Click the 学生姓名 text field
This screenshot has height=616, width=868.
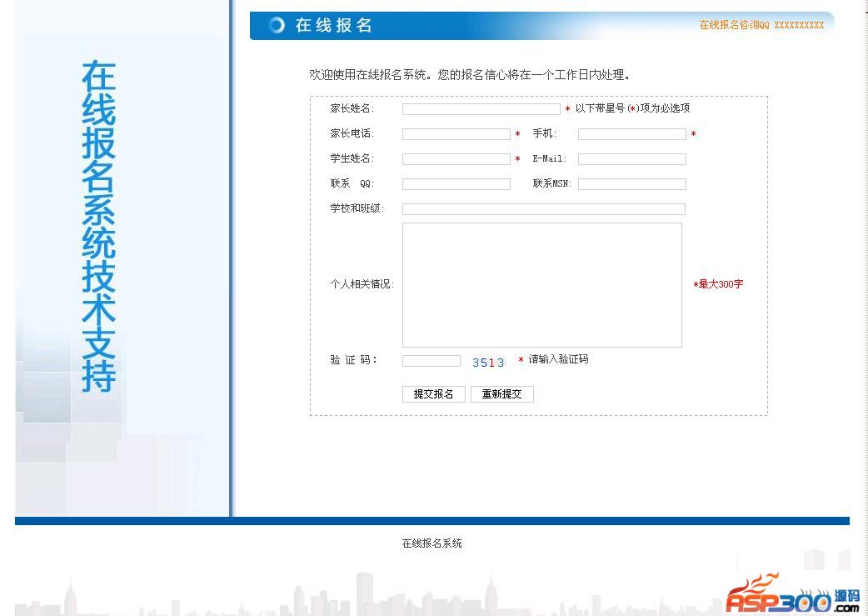pos(456,159)
